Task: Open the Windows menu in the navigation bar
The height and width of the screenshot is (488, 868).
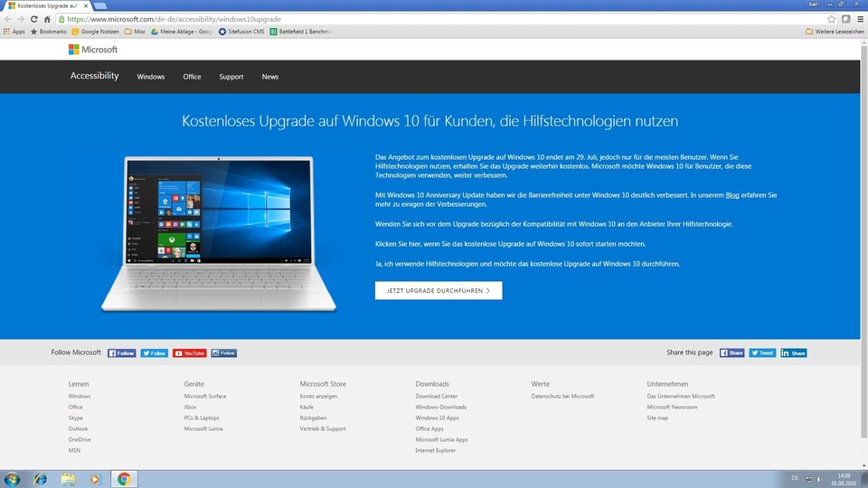Action: tap(151, 77)
